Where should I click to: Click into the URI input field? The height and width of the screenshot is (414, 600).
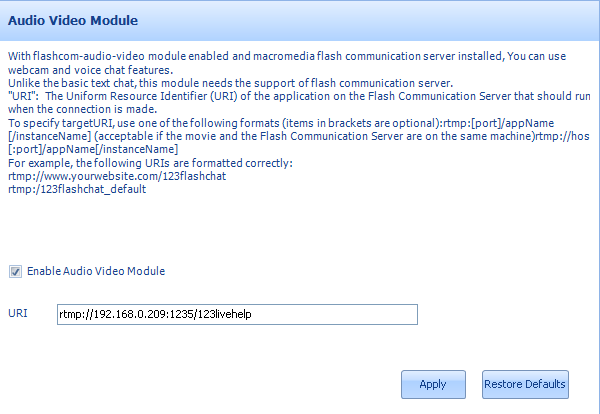pyautogui.click(x=235, y=314)
